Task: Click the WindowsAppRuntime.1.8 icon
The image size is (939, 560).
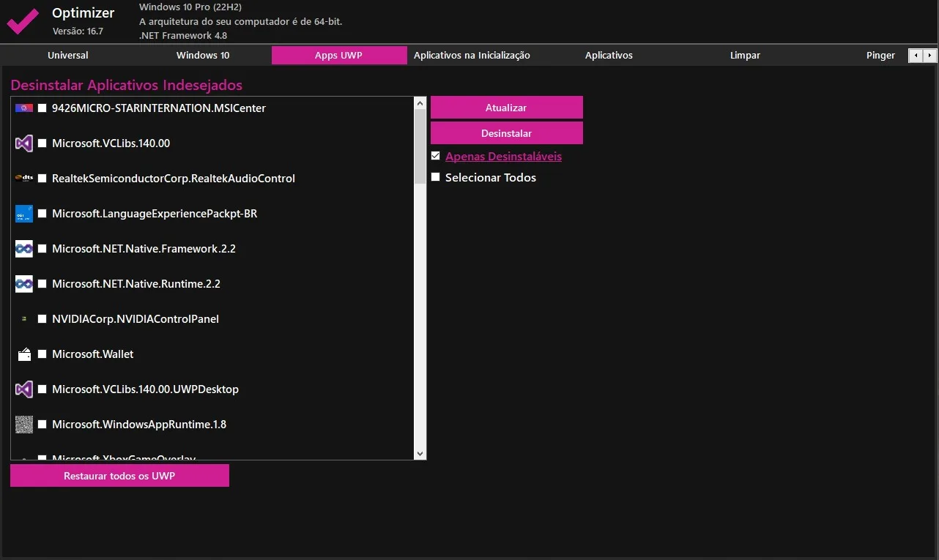Action: [24, 425]
